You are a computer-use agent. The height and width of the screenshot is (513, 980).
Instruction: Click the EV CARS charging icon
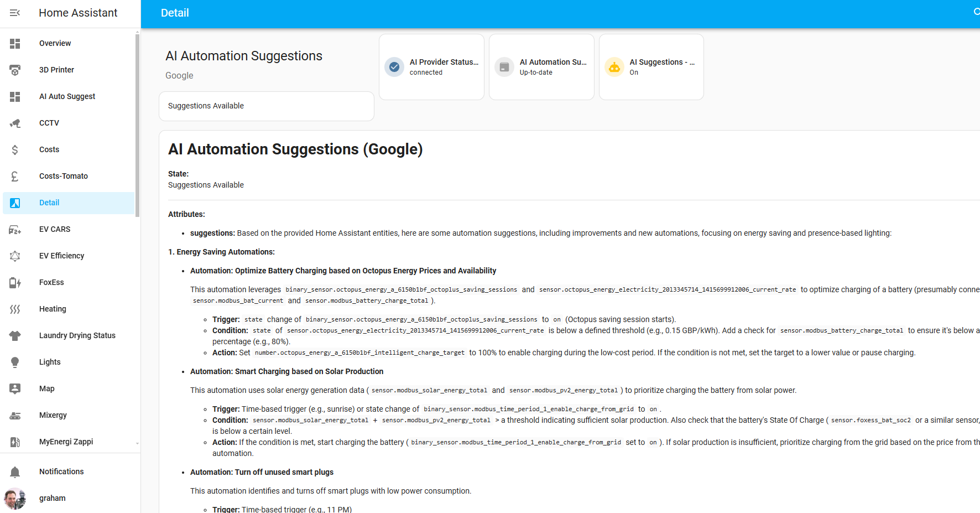pyautogui.click(x=15, y=230)
